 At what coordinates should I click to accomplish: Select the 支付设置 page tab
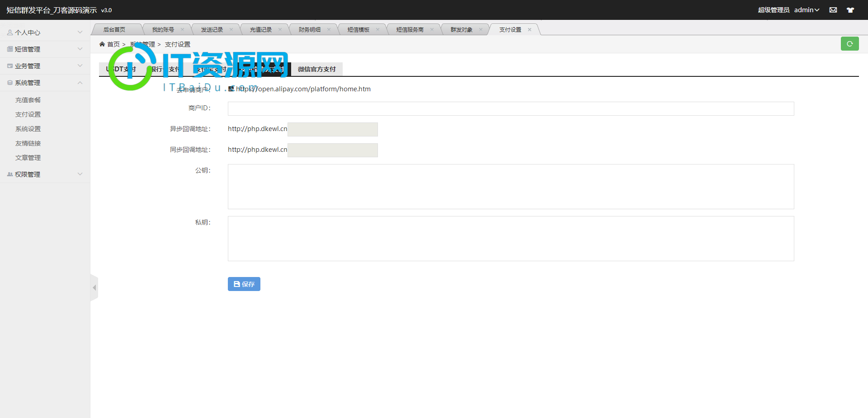[510, 29]
